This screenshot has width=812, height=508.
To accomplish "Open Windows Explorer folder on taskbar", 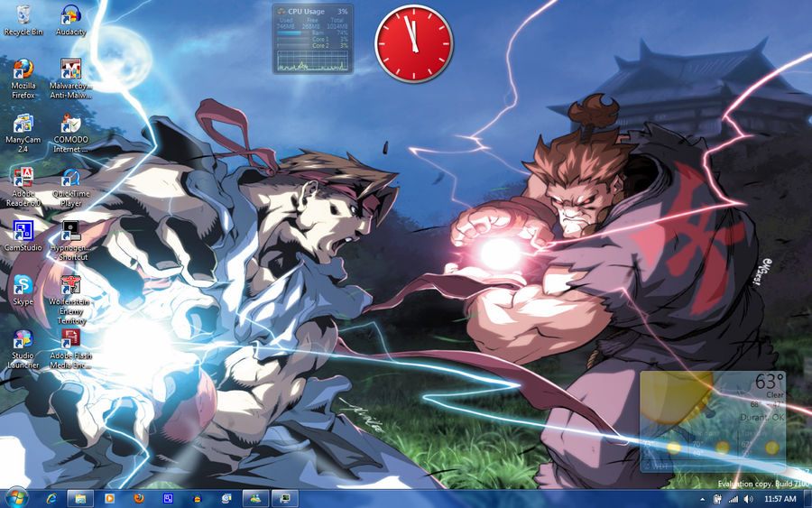I will (x=80, y=499).
